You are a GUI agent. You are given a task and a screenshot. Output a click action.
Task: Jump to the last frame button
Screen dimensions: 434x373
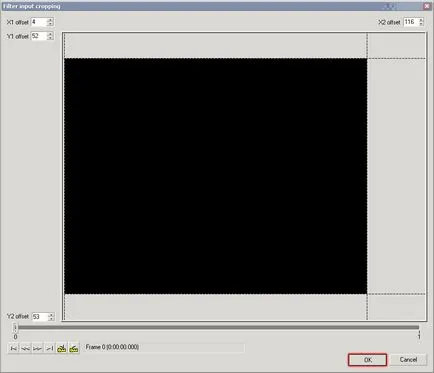tap(50, 348)
